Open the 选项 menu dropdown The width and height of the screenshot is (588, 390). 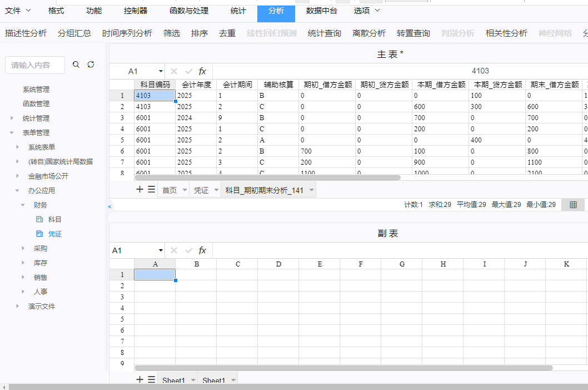(x=367, y=11)
